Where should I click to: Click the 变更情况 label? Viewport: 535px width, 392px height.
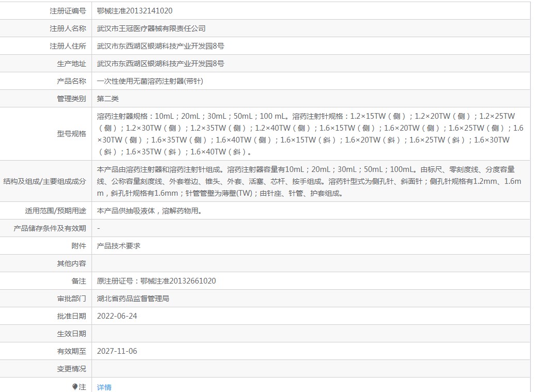pyautogui.click(x=72, y=369)
